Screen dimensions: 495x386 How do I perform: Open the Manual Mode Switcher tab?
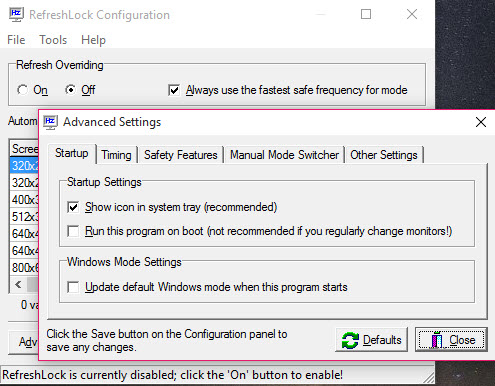(284, 155)
